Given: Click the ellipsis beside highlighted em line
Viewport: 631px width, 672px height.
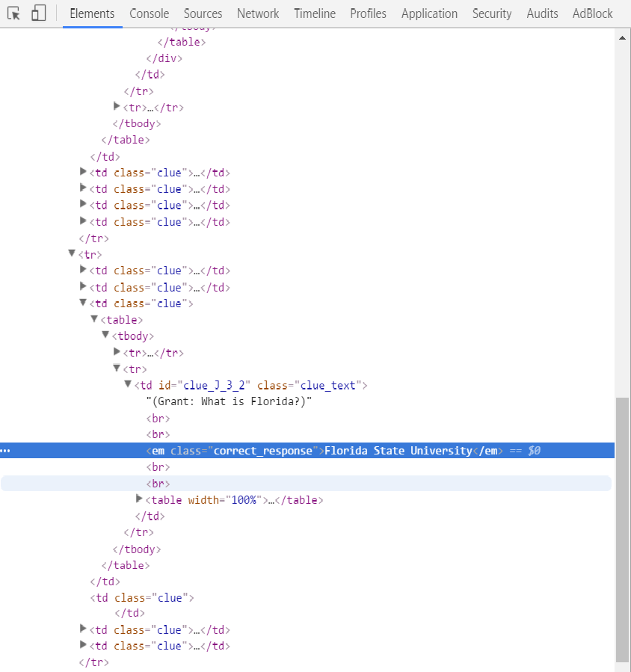Looking at the screenshot, I should (6, 451).
